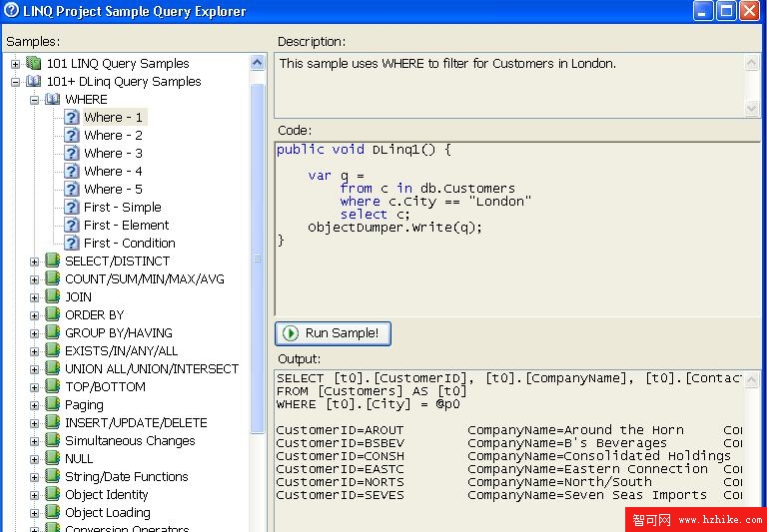
Task: Click the green book icon of COUNT/SUM/MIN/MAX/AVG
Action: 52,278
